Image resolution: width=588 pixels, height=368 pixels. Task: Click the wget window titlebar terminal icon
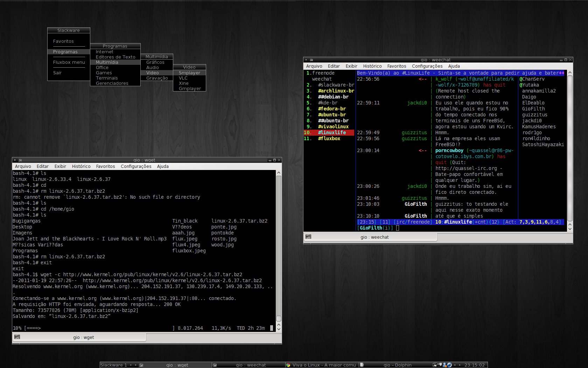click(20, 160)
